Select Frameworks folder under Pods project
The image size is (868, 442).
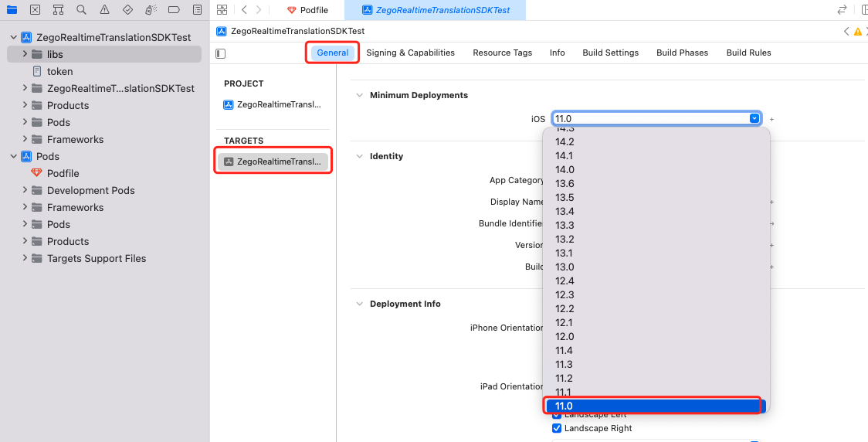click(67, 207)
